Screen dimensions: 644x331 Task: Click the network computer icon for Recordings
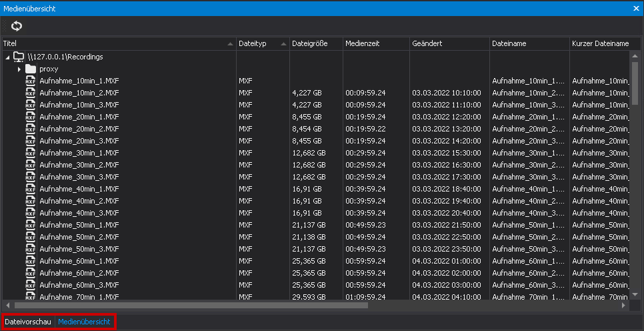(x=19, y=57)
